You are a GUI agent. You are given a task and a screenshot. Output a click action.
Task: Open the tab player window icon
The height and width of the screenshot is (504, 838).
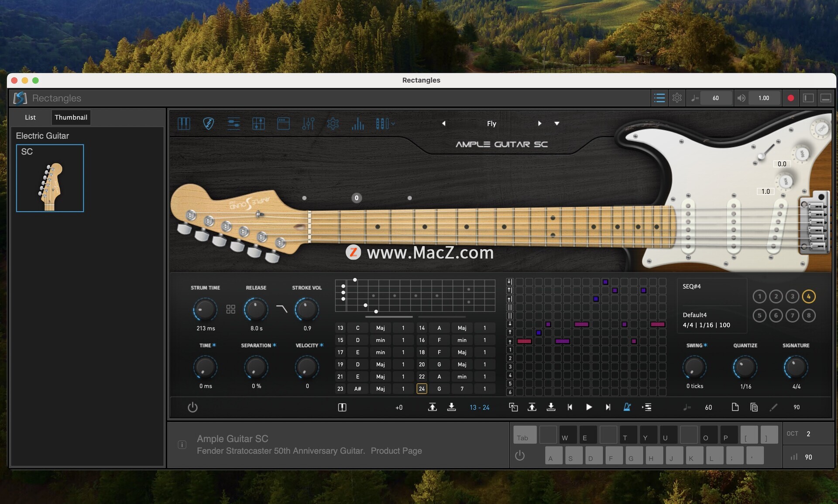[x=283, y=124]
